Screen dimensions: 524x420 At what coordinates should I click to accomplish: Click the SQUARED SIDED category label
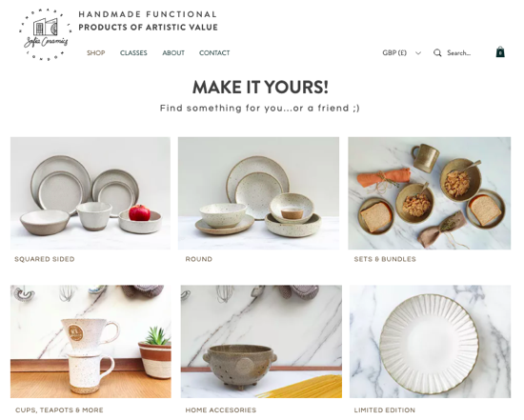tap(45, 259)
